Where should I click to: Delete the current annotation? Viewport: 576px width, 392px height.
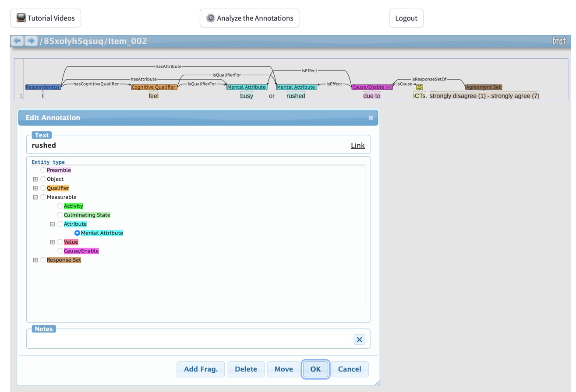pyautogui.click(x=246, y=369)
